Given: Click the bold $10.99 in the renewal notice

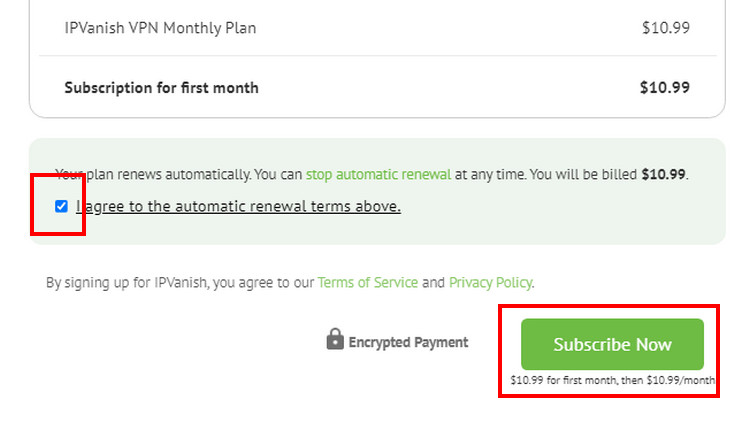Looking at the screenshot, I should [663, 175].
